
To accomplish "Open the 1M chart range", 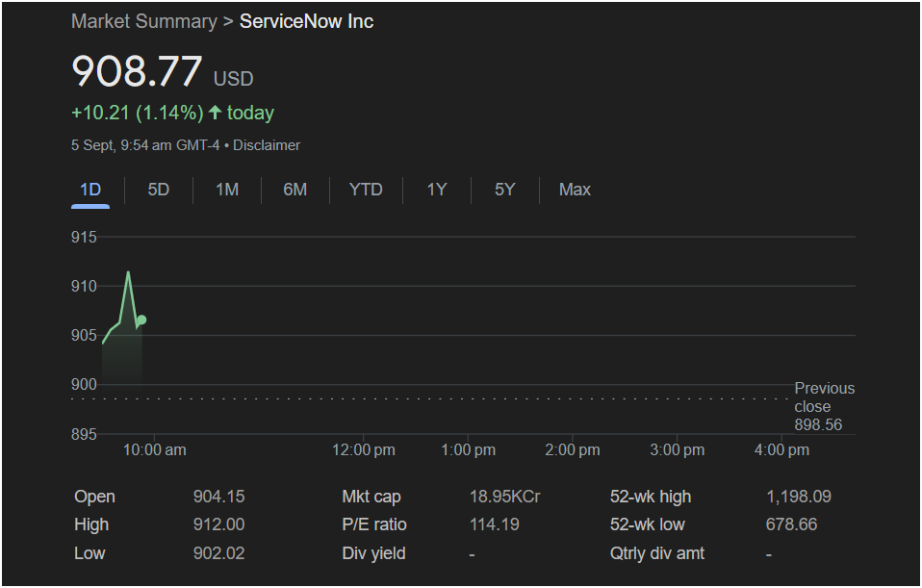I will [x=227, y=190].
